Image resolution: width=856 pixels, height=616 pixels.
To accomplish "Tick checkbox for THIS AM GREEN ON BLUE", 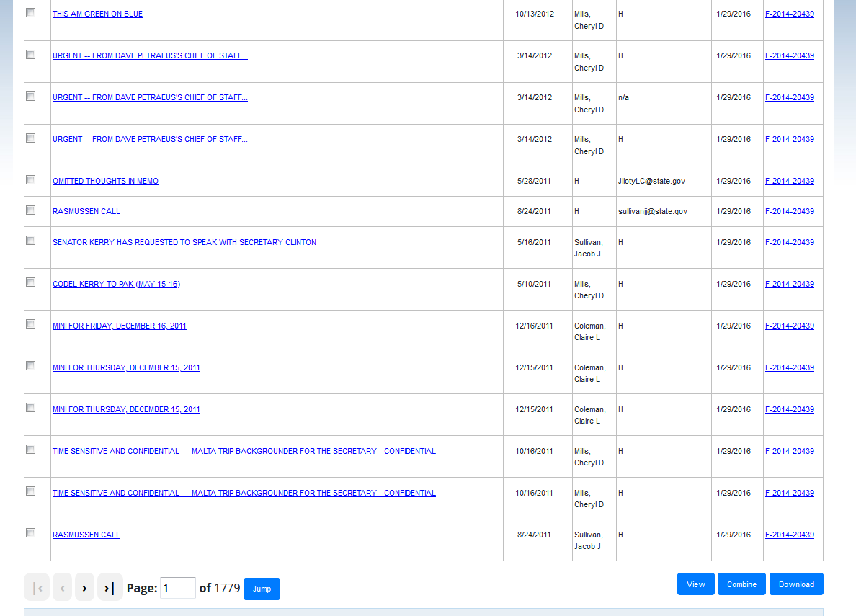I will point(31,12).
